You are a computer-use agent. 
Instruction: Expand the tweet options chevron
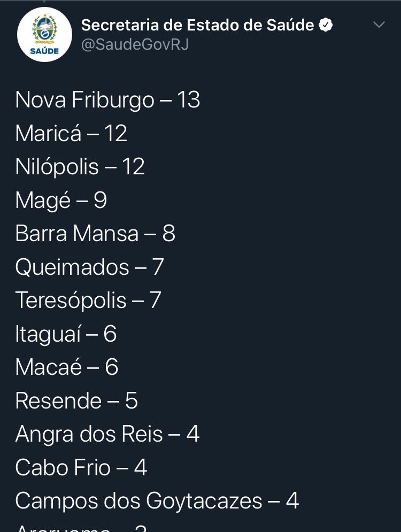[379, 25]
